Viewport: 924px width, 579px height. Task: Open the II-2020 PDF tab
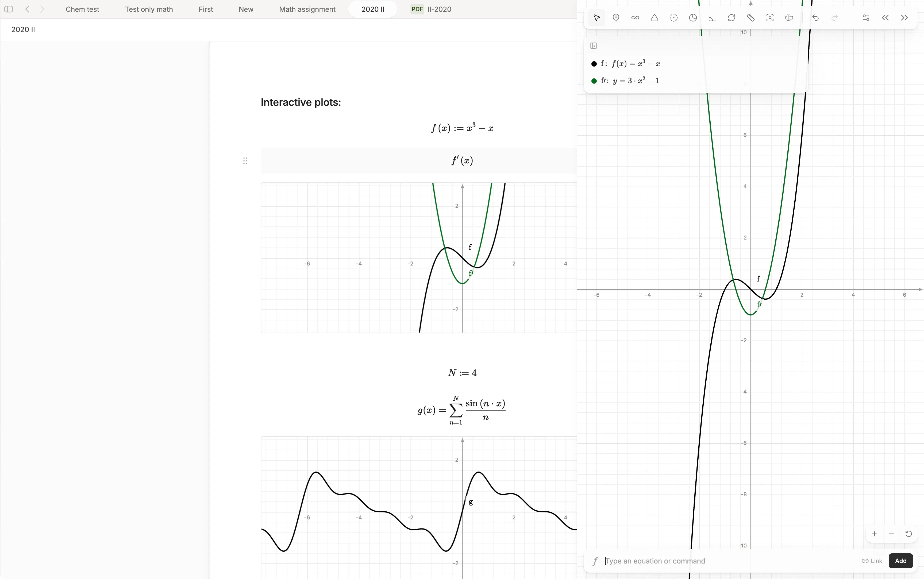point(431,9)
